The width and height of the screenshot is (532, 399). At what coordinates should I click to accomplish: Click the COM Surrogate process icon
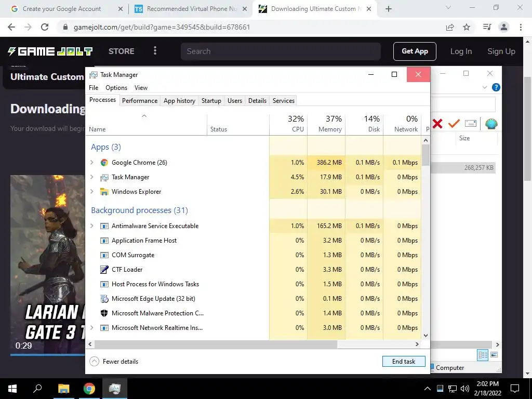pyautogui.click(x=104, y=255)
